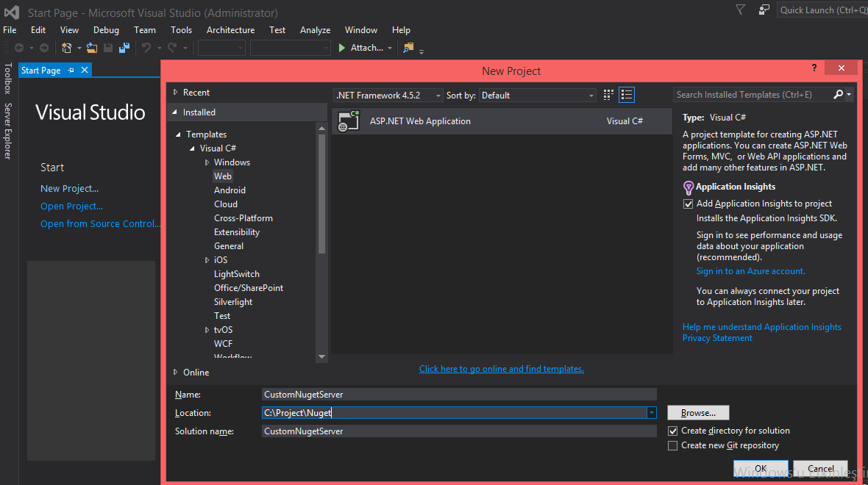
Task: Open the Debug menu
Action: [106, 30]
